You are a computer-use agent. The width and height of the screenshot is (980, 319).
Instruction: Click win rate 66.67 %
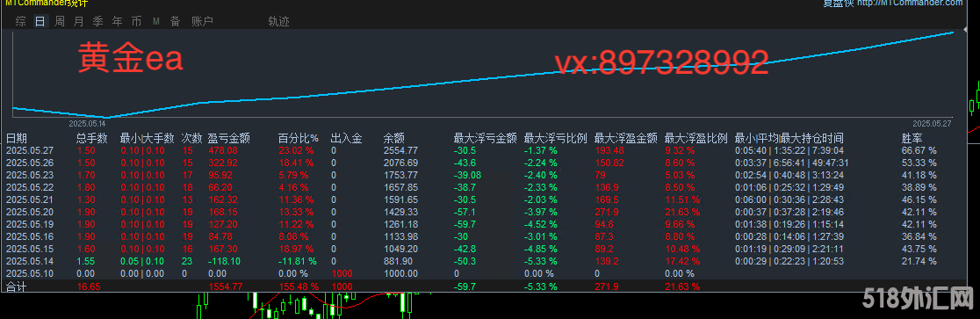[919, 150]
